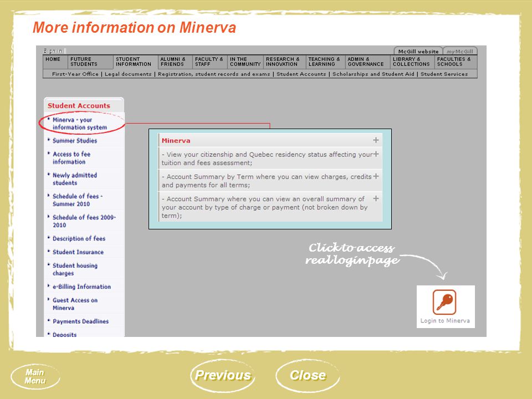Open Schedule of fees 2009-2010 link
This screenshot has width=532, height=399.
[84, 221]
